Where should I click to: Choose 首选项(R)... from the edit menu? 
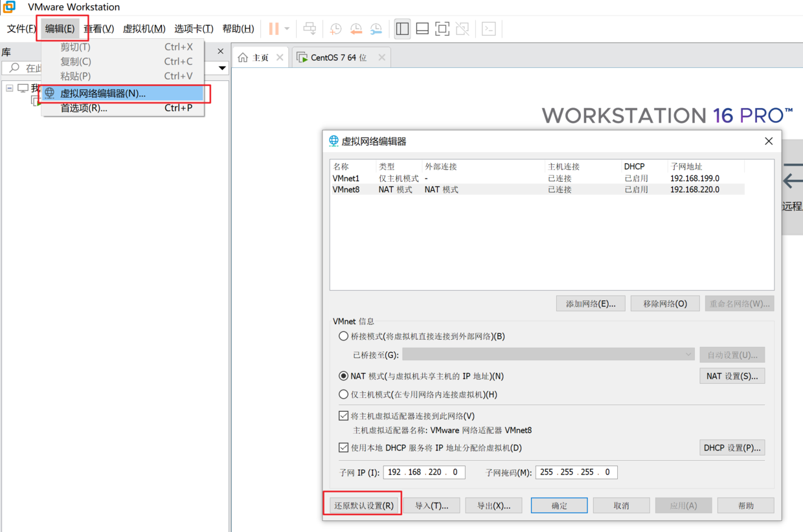[x=123, y=108]
